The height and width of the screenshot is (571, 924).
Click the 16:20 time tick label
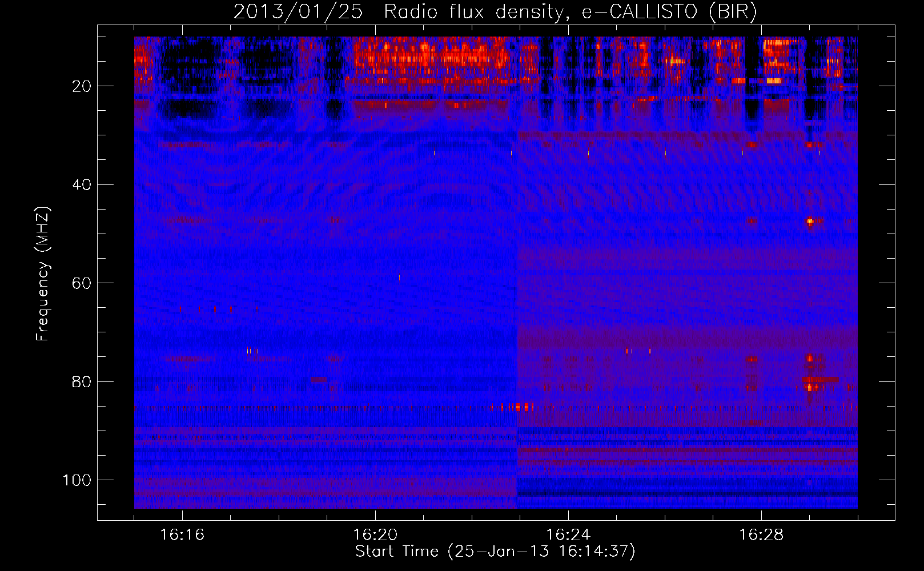tap(375, 535)
